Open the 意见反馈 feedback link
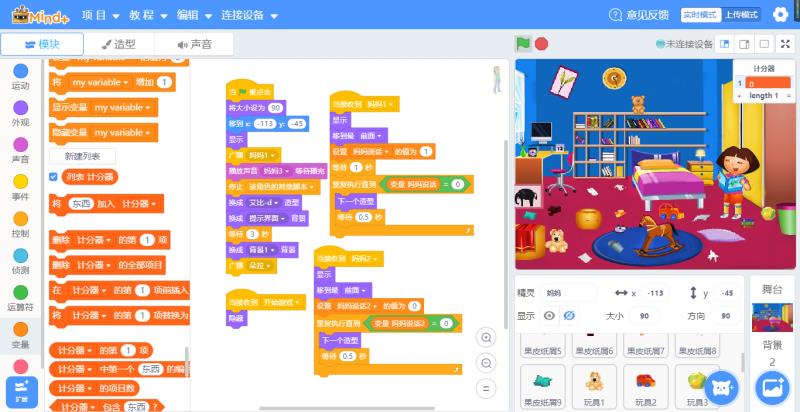Viewport: 800px width, 412px height. point(639,15)
